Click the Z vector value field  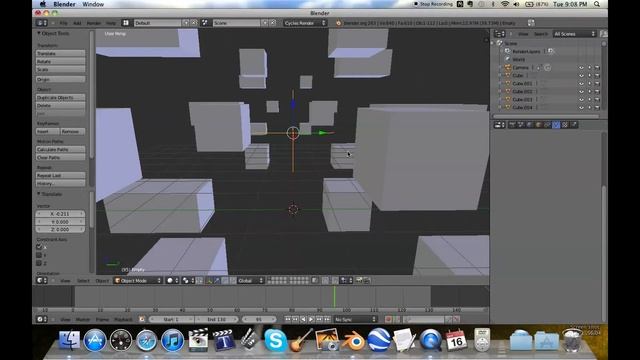point(60,229)
